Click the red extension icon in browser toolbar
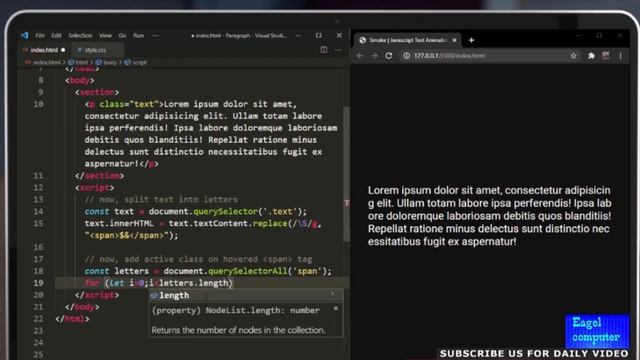 tap(606, 56)
